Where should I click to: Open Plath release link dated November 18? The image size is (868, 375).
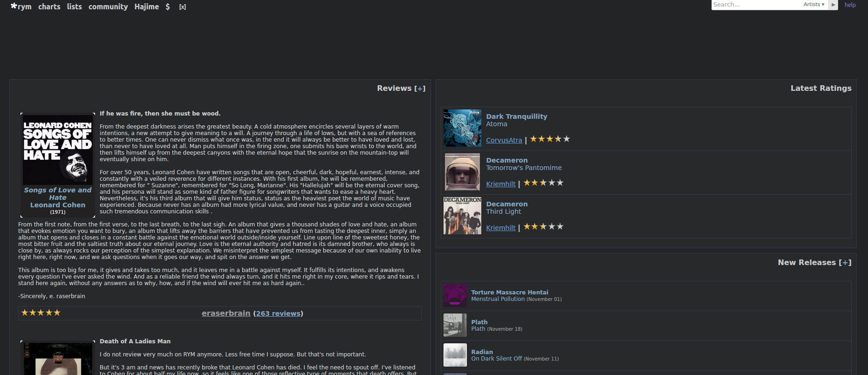(x=478, y=329)
